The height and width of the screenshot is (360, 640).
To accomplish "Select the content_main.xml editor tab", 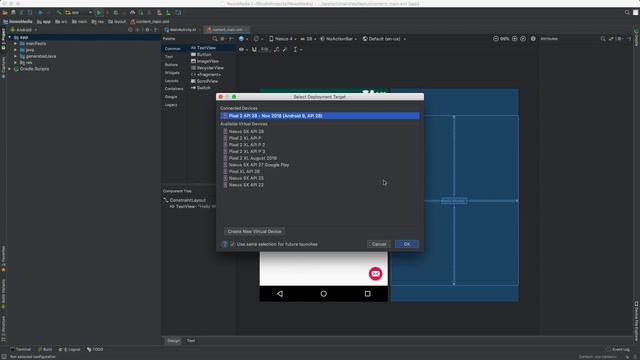I will (x=227, y=30).
